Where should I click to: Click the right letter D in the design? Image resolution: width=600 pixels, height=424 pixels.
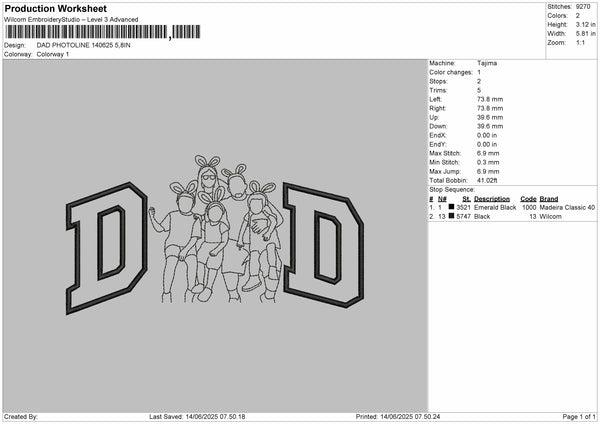(x=323, y=245)
